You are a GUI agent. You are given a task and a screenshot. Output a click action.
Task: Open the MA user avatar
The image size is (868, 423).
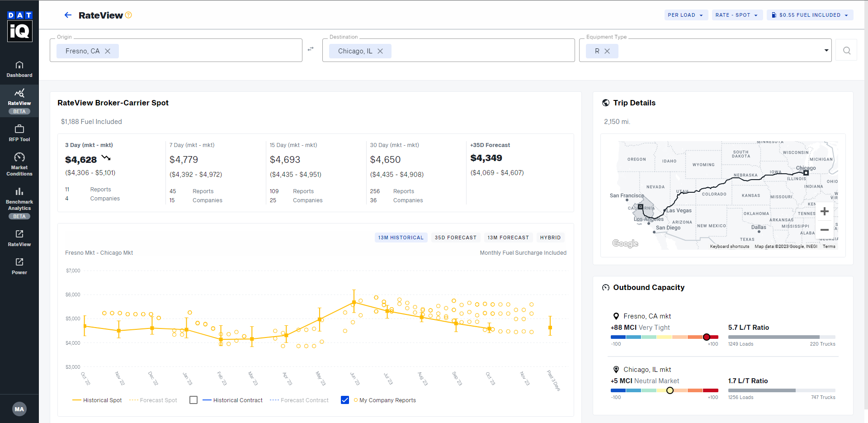(19, 409)
